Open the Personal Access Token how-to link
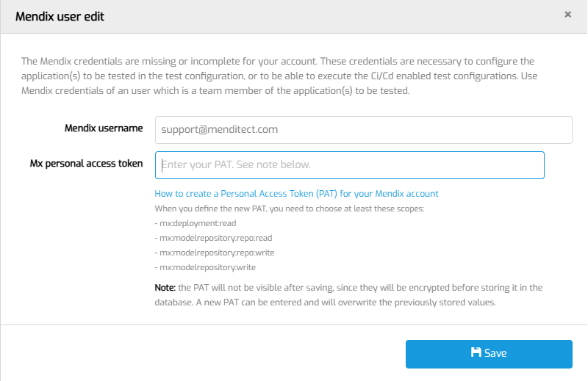This screenshot has height=381, width=588. (x=296, y=194)
